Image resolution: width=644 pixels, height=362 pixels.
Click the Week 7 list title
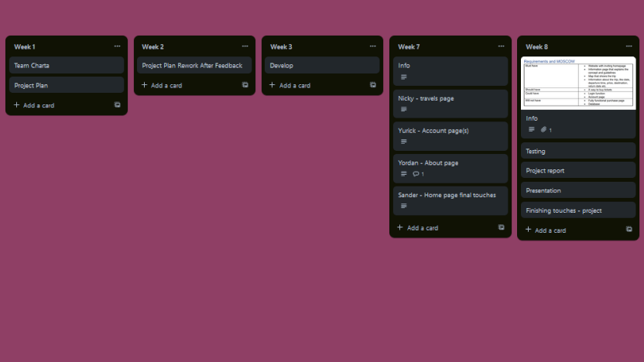[x=409, y=46]
